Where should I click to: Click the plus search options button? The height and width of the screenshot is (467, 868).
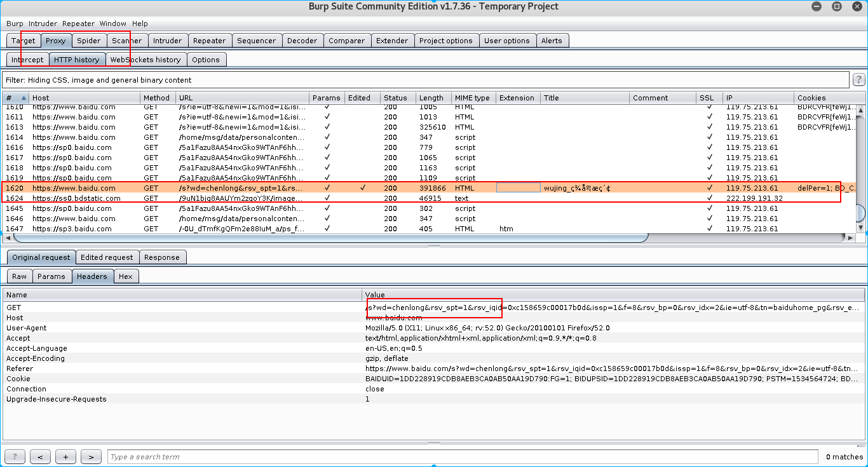(x=65, y=457)
